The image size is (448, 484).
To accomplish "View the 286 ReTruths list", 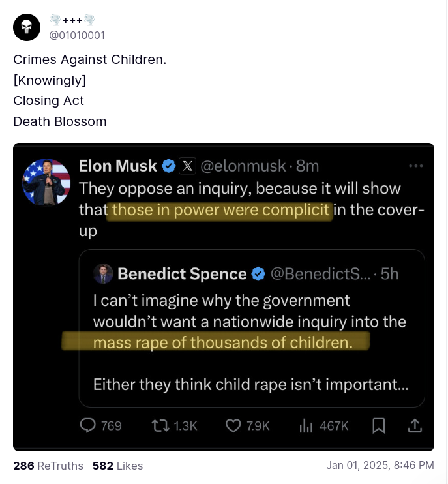I will (x=48, y=466).
